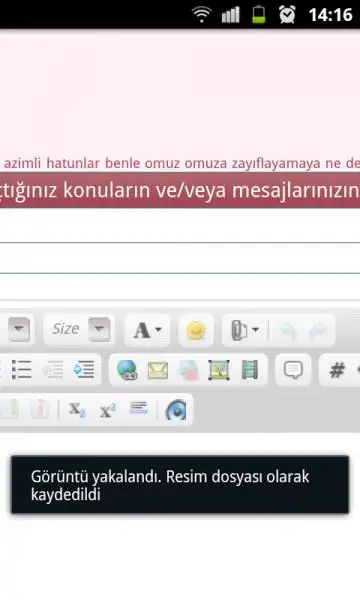This screenshot has width=360, height=600.
Task: Insert an image with the picture icon
Action: click(x=219, y=370)
